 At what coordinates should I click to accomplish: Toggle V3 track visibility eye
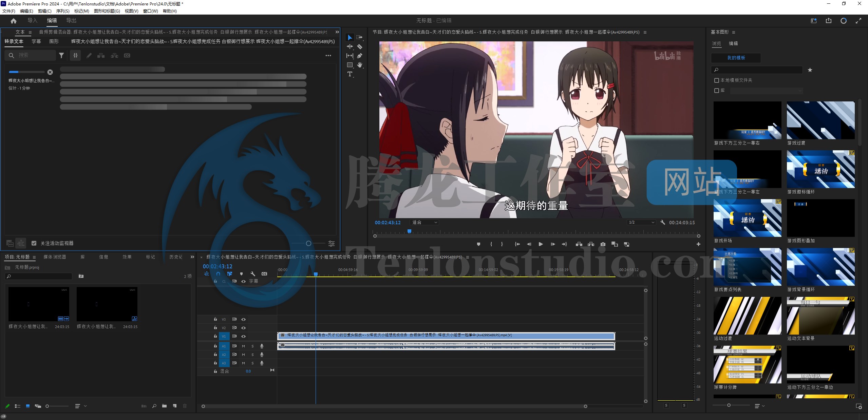point(243,319)
